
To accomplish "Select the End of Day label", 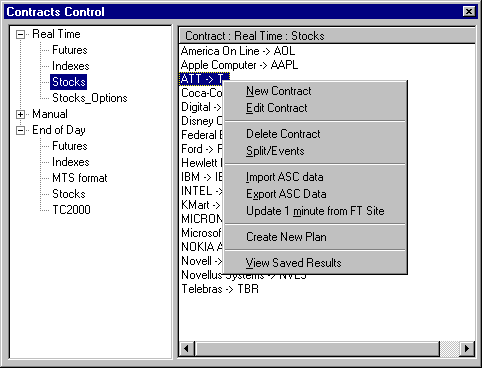I will coord(59,130).
